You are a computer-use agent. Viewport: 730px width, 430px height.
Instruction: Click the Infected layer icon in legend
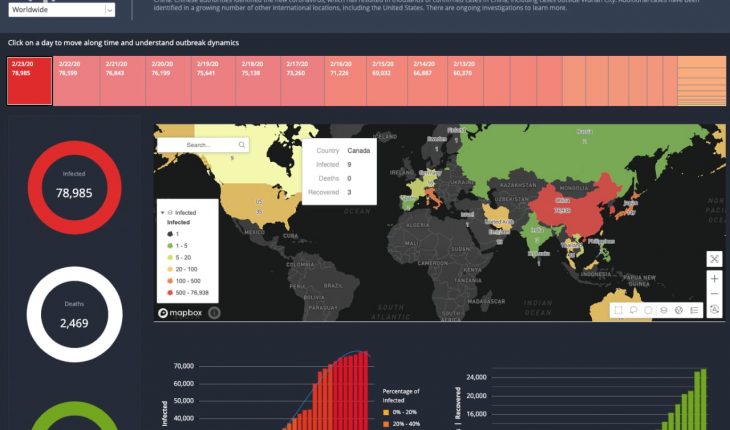pos(170,213)
